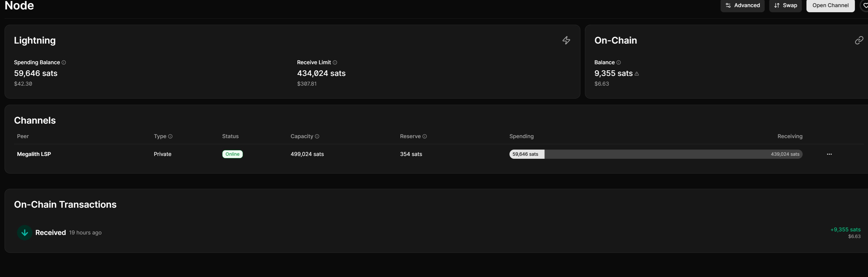This screenshot has height=277, width=868.
Task: Click the warning triangle beside 9,355 sats
Action: point(637,74)
